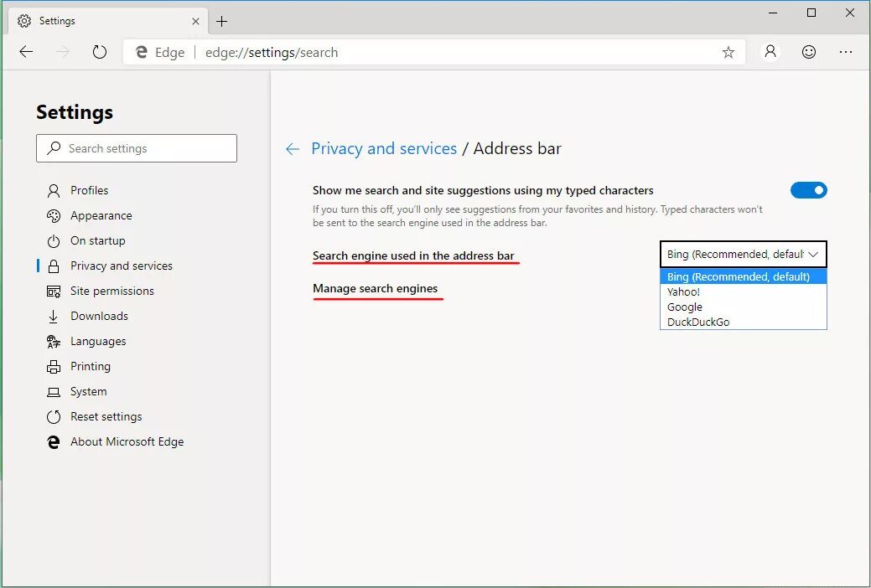Click the Site permissions icon
This screenshot has width=871, height=588.
pos(54,291)
